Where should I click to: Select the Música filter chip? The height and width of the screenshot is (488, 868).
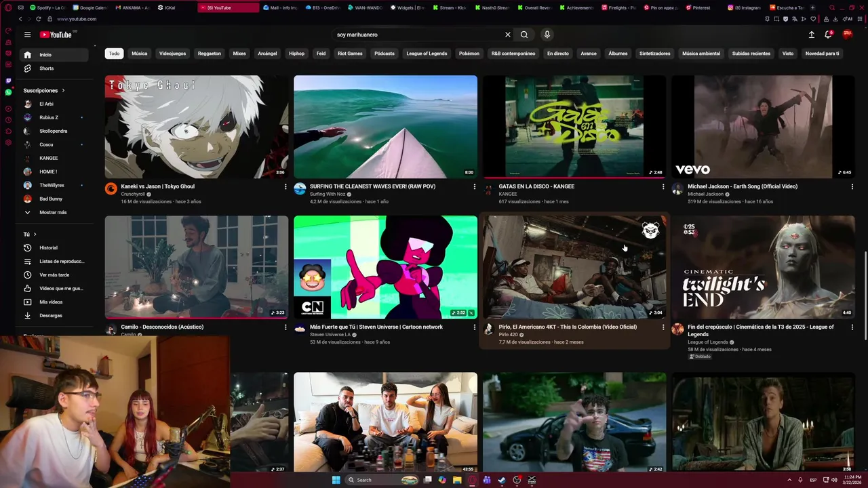tap(140, 54)
